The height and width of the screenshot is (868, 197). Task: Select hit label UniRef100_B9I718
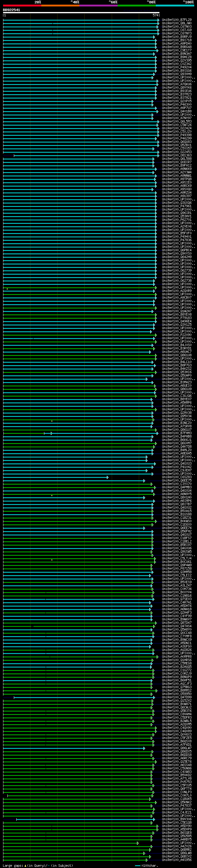click(176, 40)
